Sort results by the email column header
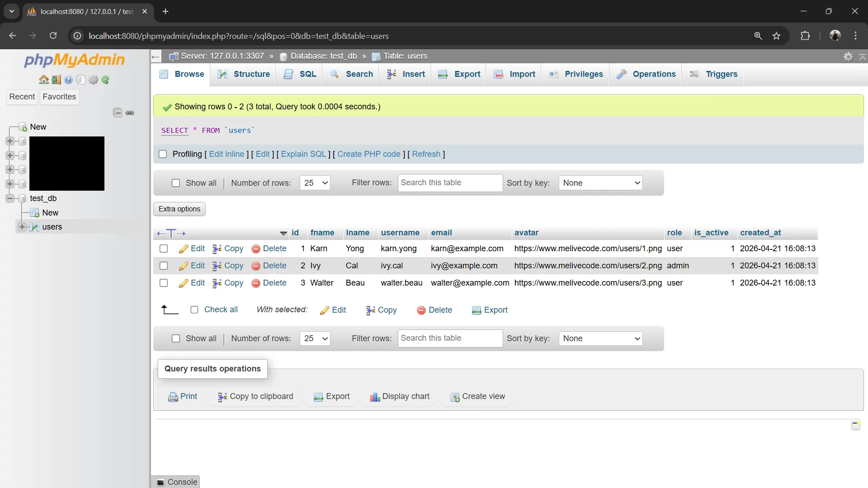 click(441, 233)
